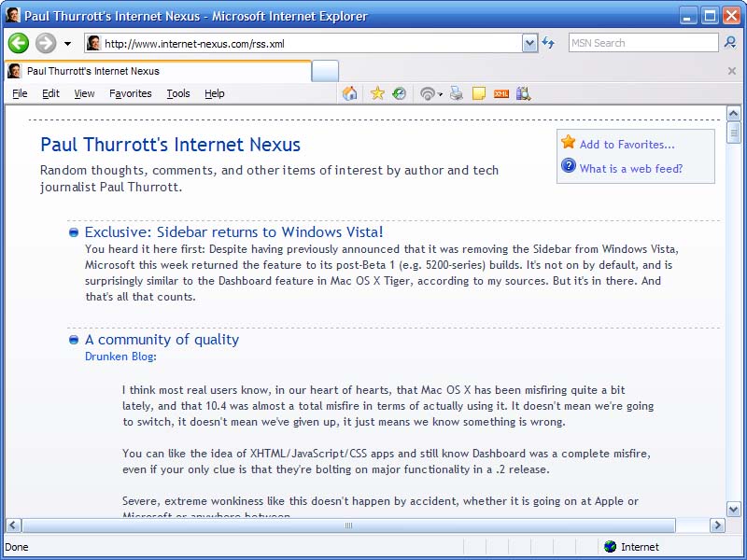747x560 pixels.
Task: Click the page favicon in the address bar
Action: pyautogui.click(x=93, y=43)
